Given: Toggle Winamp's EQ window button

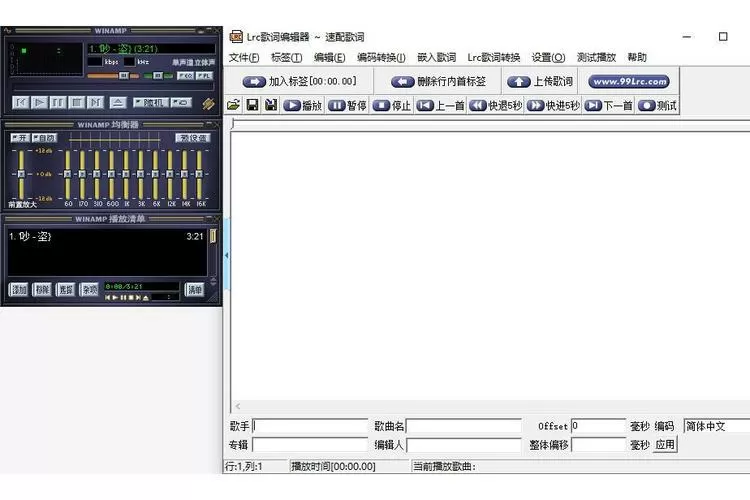Looking at the screenshot, I should 186,76.
